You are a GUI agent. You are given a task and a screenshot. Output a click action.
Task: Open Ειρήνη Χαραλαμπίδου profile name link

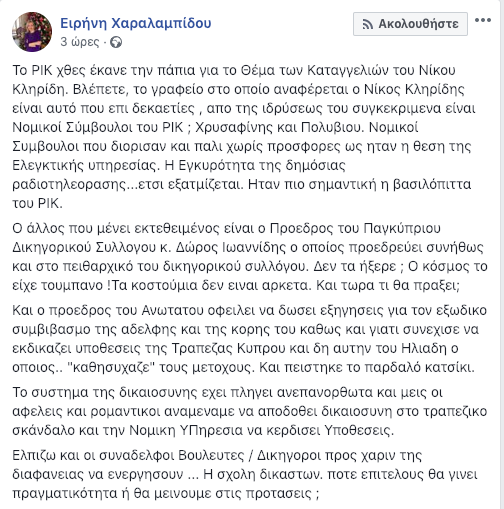[x=136, y=23]
